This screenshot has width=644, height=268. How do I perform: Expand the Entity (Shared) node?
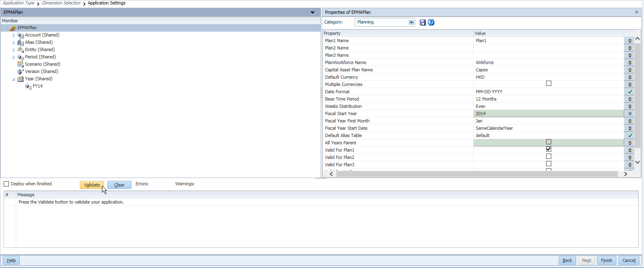pyautogui.click(x=14, y=50)
